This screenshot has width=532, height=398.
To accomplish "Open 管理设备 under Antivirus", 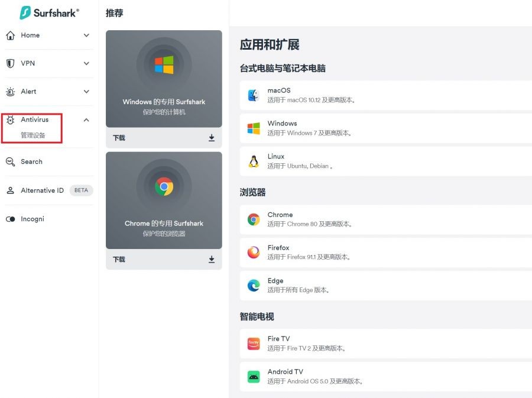I will pyautogui.click(x=33, y=135).
